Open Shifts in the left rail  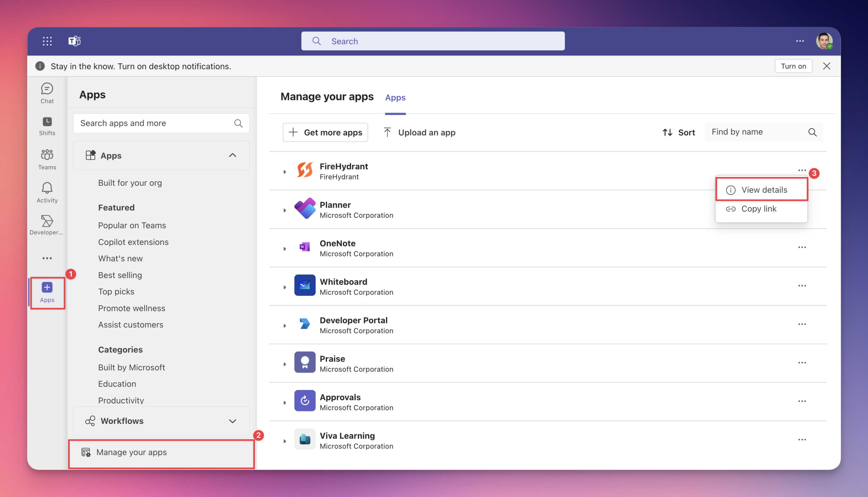47,126
